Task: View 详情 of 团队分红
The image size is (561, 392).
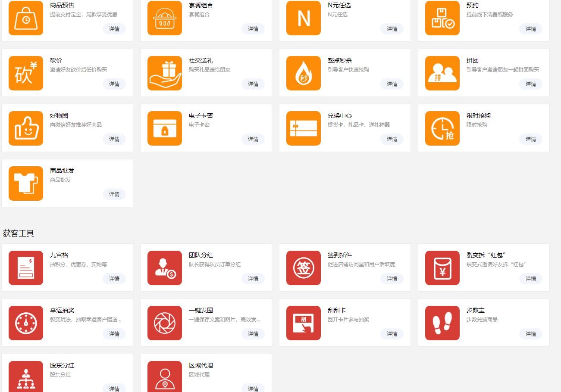Action: [253, 279]
